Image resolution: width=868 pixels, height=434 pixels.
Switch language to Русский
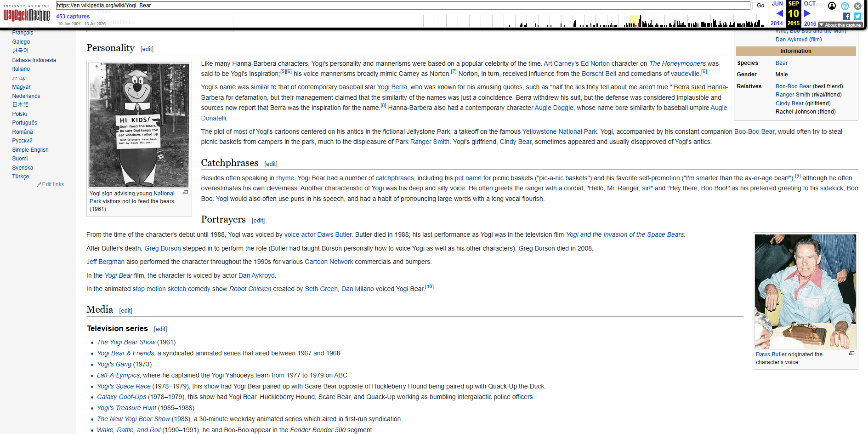(x=22, y=141)
